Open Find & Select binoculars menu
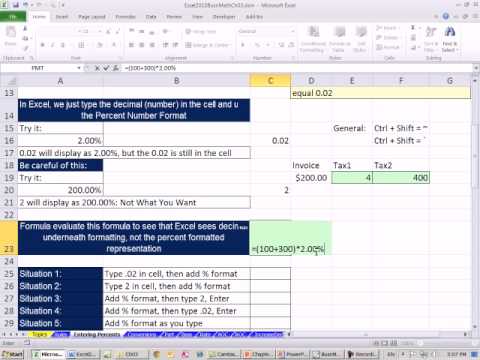 pos(450,39)
